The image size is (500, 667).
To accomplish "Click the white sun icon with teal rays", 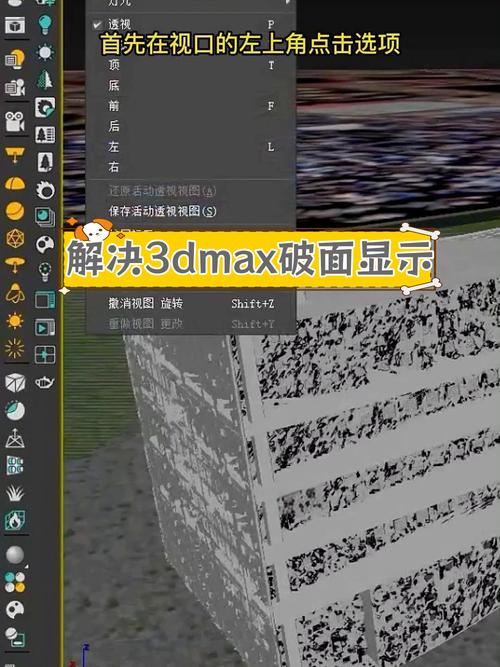I will pyautogui.click(x=45, y=52).
